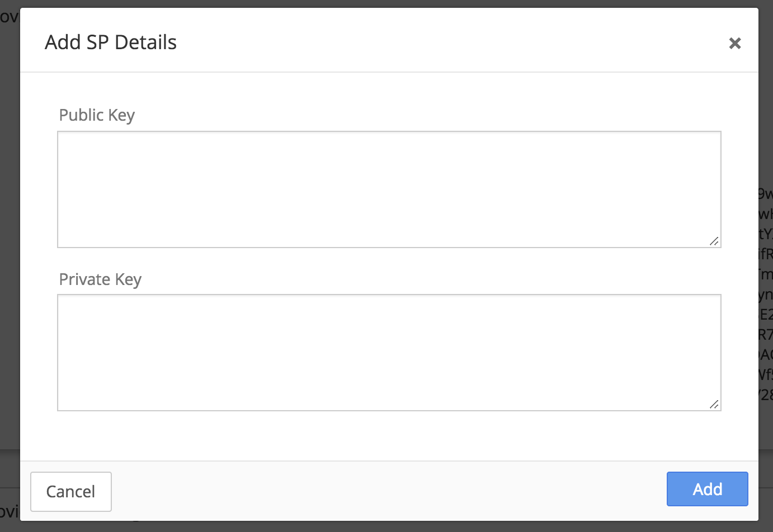This screenshot has width=773, height=532.
Task: Click inside the Public Key text area
Action: tap(389, 189)
